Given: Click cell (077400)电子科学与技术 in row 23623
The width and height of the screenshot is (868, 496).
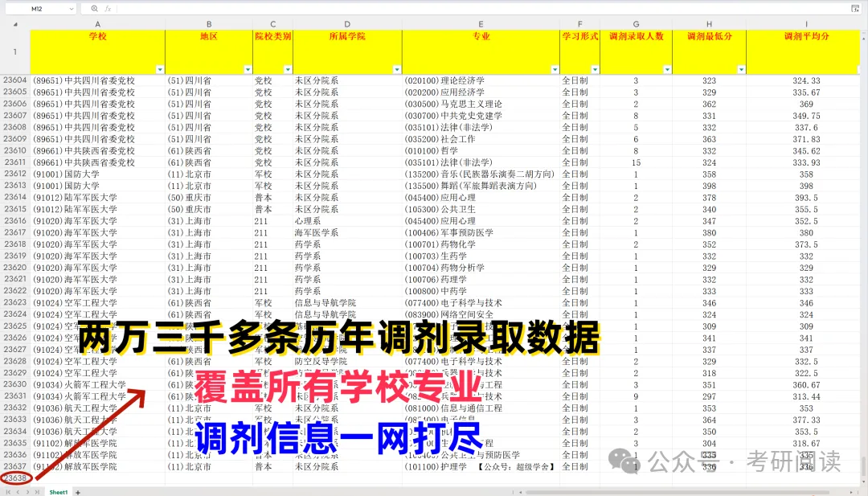Looking at the screenshot, I should (x=481, y=303).
